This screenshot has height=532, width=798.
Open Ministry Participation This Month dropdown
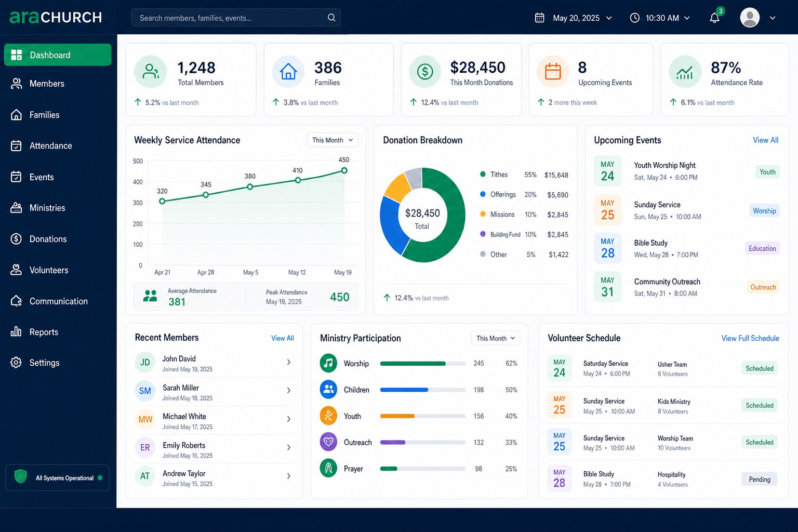point(496,338)
